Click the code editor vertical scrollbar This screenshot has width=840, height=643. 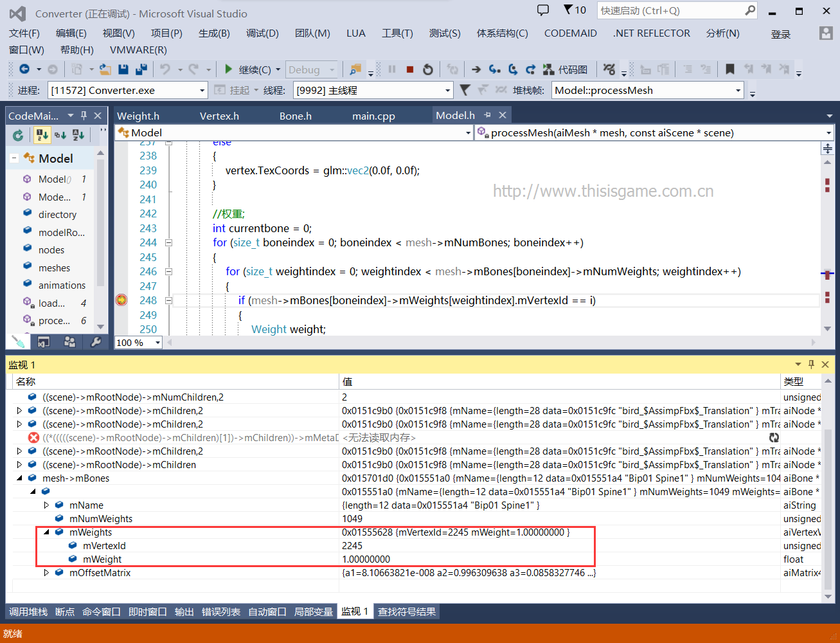[x=828, y=244]
